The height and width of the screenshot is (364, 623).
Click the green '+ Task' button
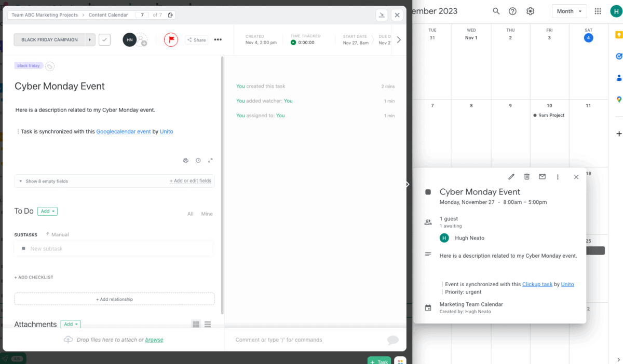point(379,361)
